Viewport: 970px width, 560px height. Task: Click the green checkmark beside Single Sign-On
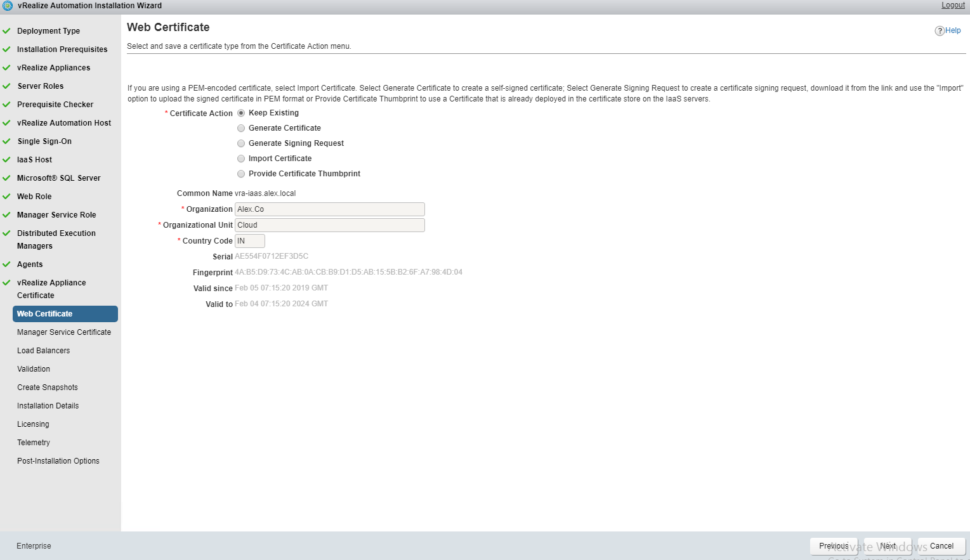(6, 141)
